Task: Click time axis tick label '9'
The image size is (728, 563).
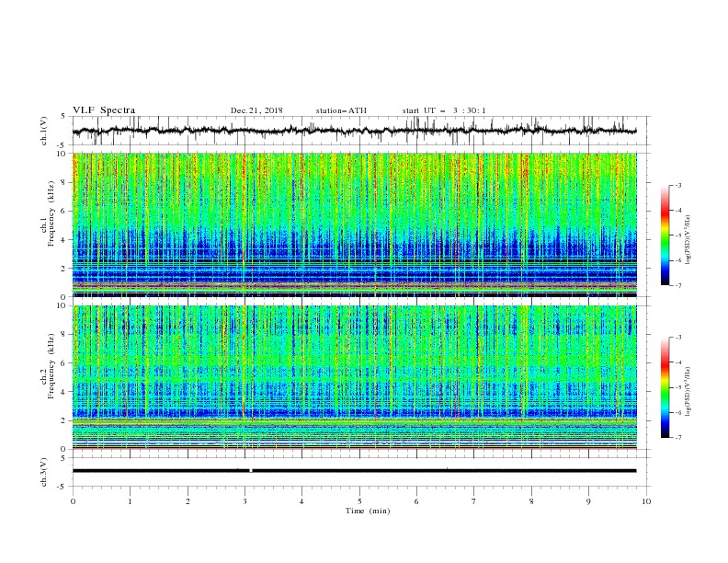Action: pos(588,501)
